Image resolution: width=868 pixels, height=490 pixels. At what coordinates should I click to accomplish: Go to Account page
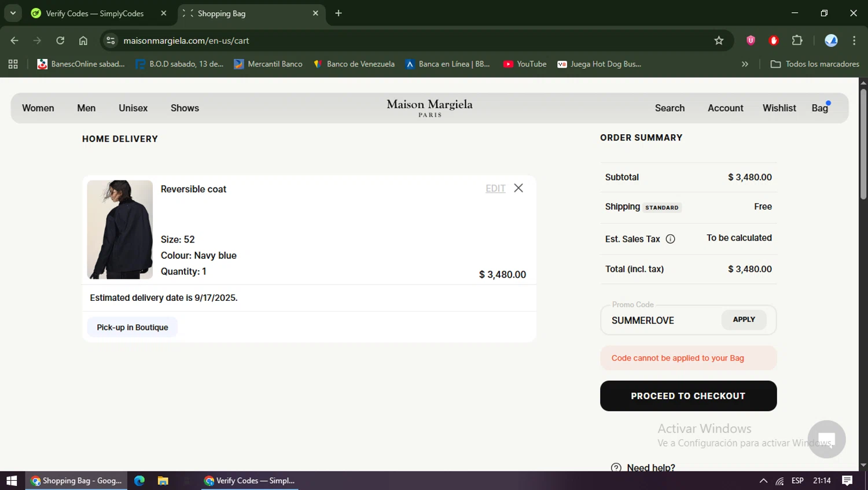[725, 108]
